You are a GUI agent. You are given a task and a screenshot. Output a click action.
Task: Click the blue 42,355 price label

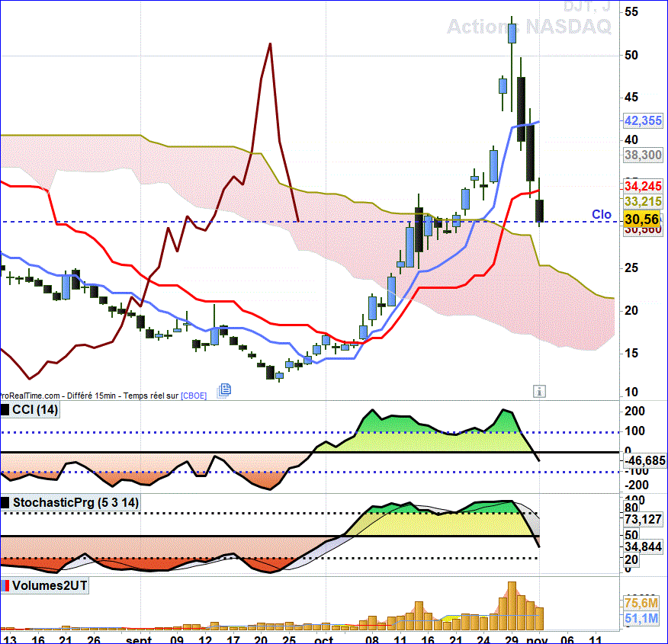pyautogui.click(x=643, y=121)
